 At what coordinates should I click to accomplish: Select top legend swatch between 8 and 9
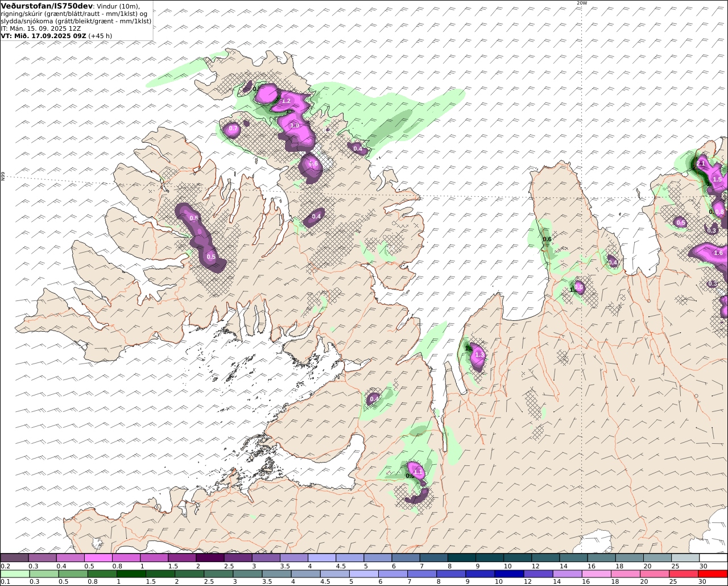[x=461, y=558]
